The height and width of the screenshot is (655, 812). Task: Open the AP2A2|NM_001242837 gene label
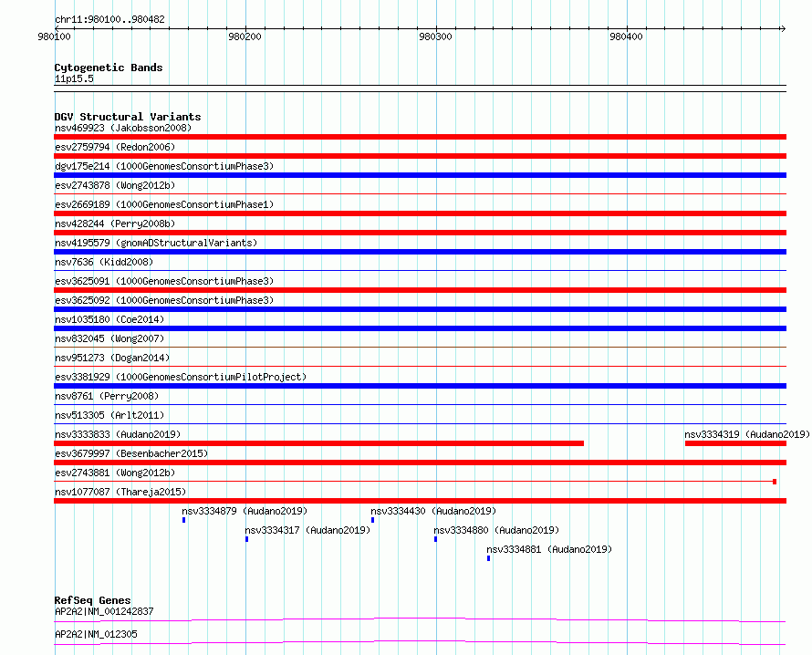104,611
